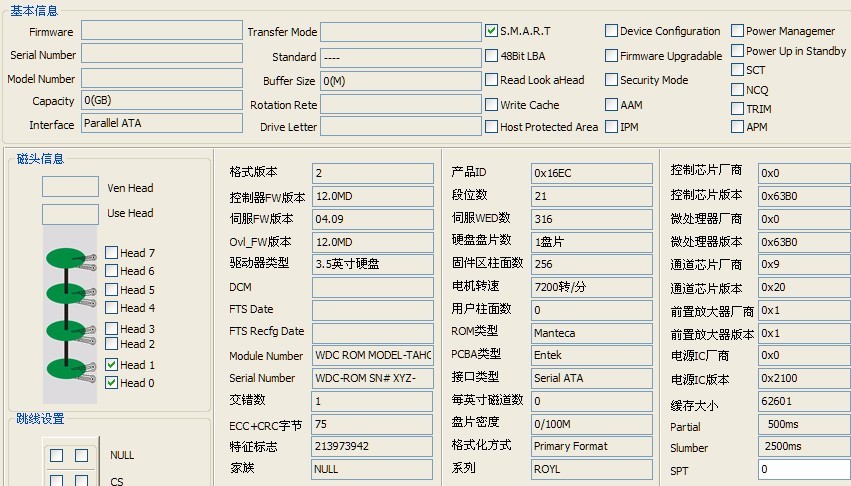Toggle the first NULL jumper box
This screenshot has height=486, width=851.
click(56, 455)
